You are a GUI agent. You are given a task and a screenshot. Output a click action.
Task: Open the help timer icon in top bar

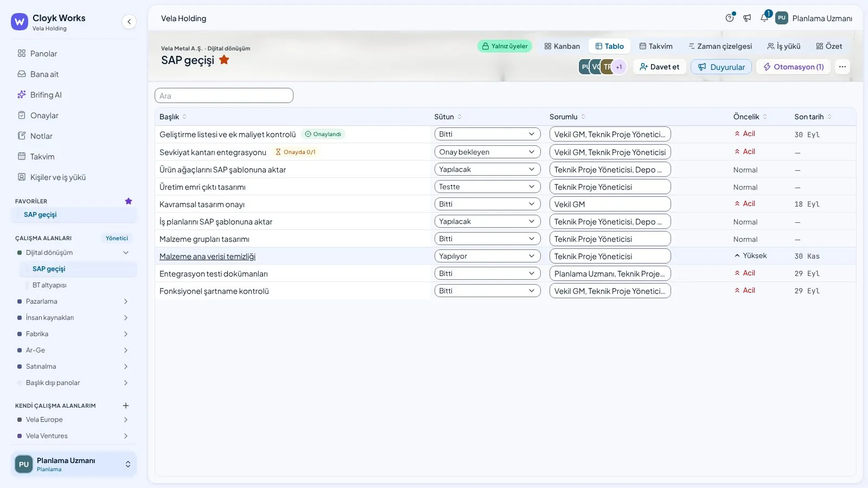pyautogui.click(x=730, y=18)
